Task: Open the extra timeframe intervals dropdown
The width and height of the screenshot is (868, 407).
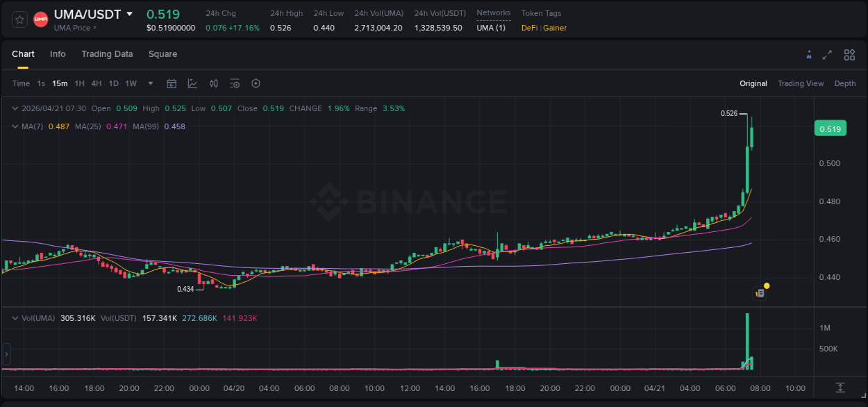Action: [149, 83]
